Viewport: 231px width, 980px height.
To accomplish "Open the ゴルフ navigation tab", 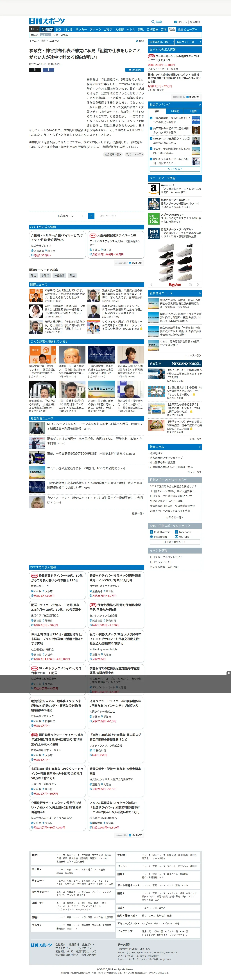I will coord(108,29).
